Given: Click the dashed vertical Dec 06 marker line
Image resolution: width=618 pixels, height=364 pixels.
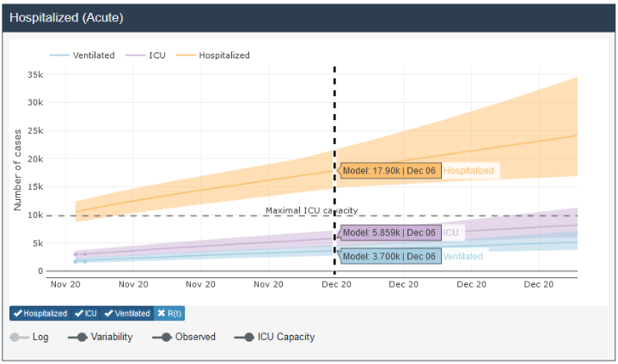Looking at the screenshot, I should (334, 171).
